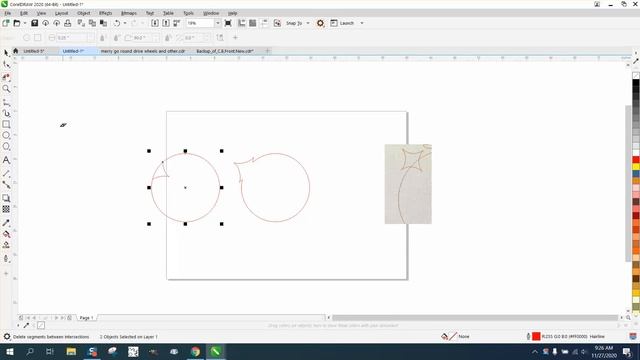Select the Transparency tool
Viewport: 640px width, 360px height.
6,209
